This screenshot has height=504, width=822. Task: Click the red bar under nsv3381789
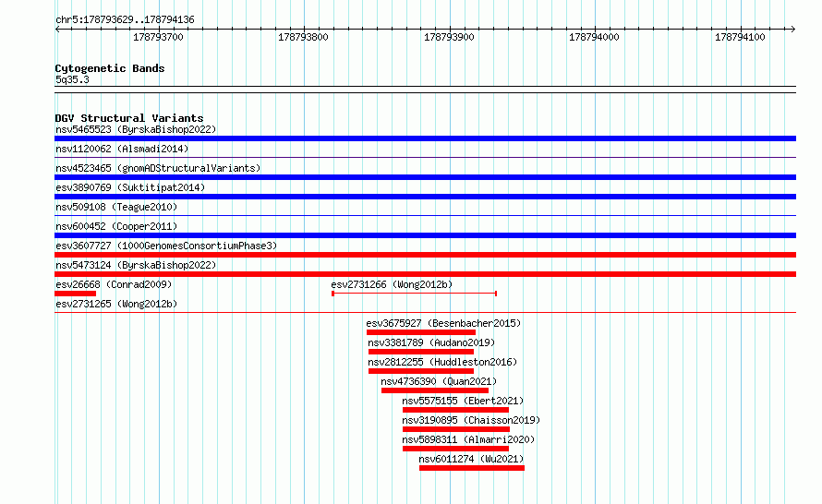point(421,352)
